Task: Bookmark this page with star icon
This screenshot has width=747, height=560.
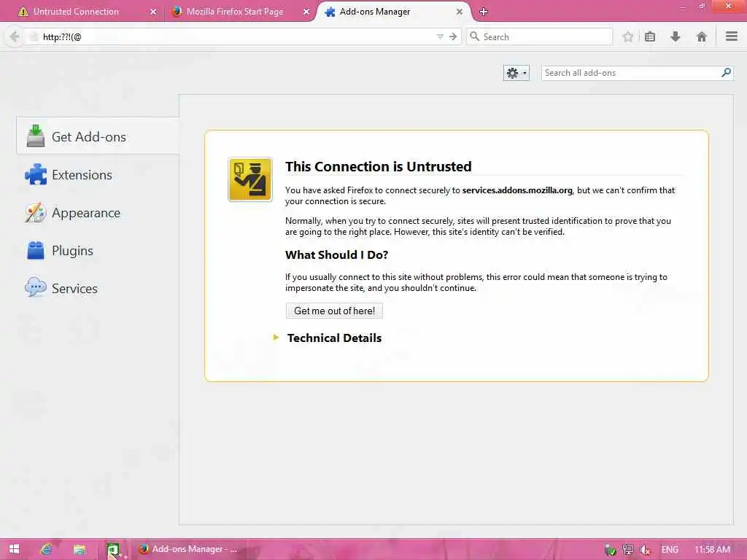Action: tap(628, 36)
